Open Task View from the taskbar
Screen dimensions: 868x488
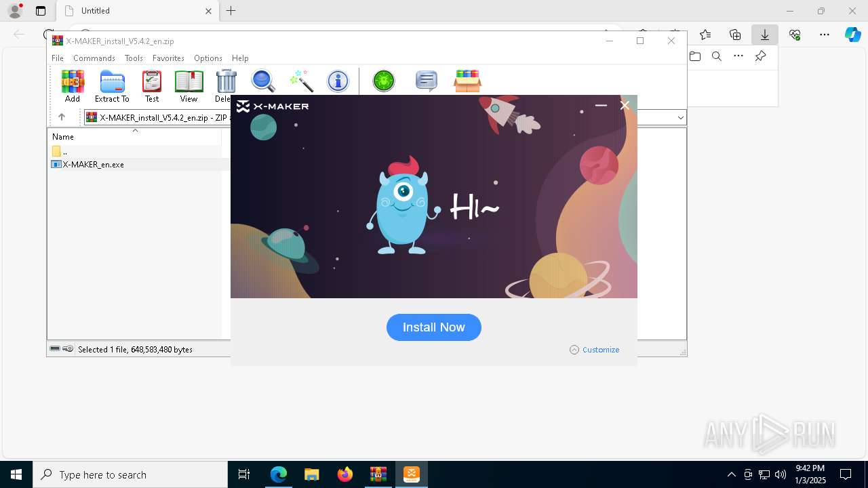(x=244, y=474)
